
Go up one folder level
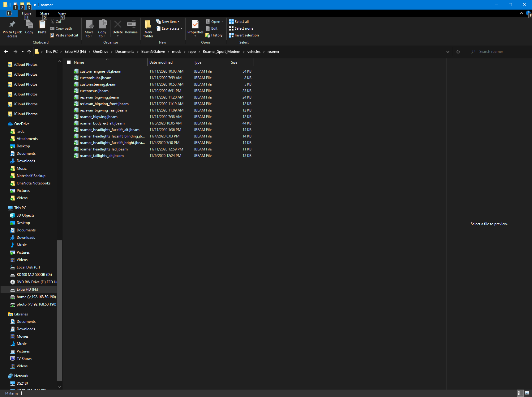coord(29,52)
